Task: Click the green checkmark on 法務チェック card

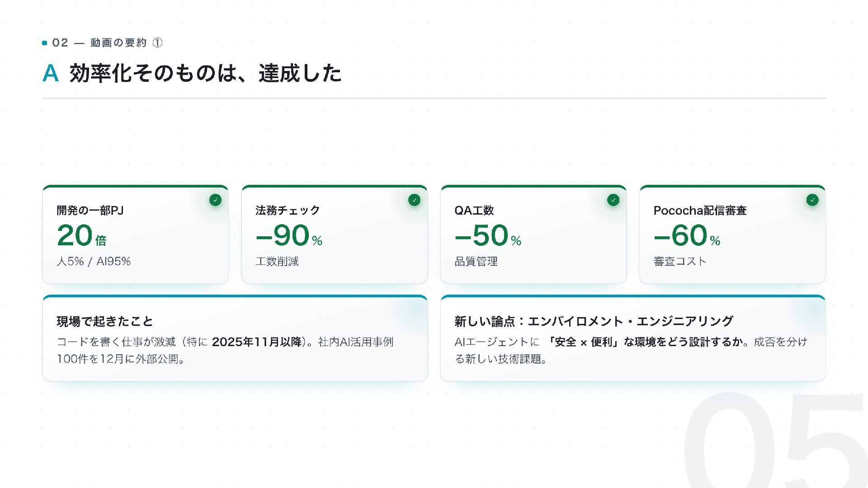Action: pos(414,200)
